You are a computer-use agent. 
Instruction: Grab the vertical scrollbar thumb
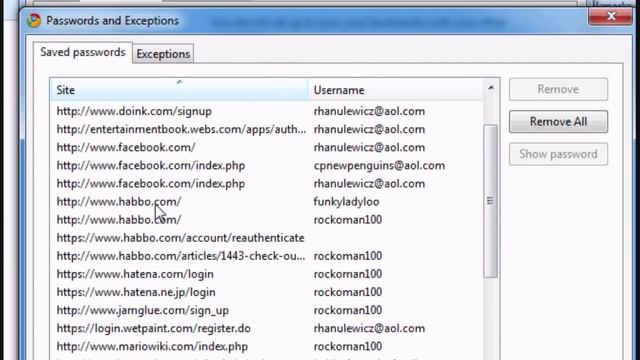click(490, 201)
